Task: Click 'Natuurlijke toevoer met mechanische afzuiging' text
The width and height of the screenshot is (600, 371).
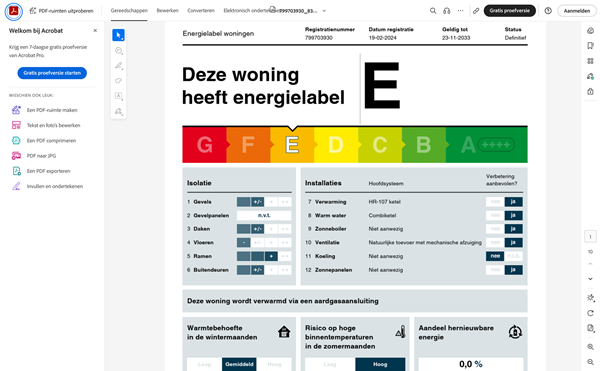Action: pyautogui.click(x=425, y=242)
